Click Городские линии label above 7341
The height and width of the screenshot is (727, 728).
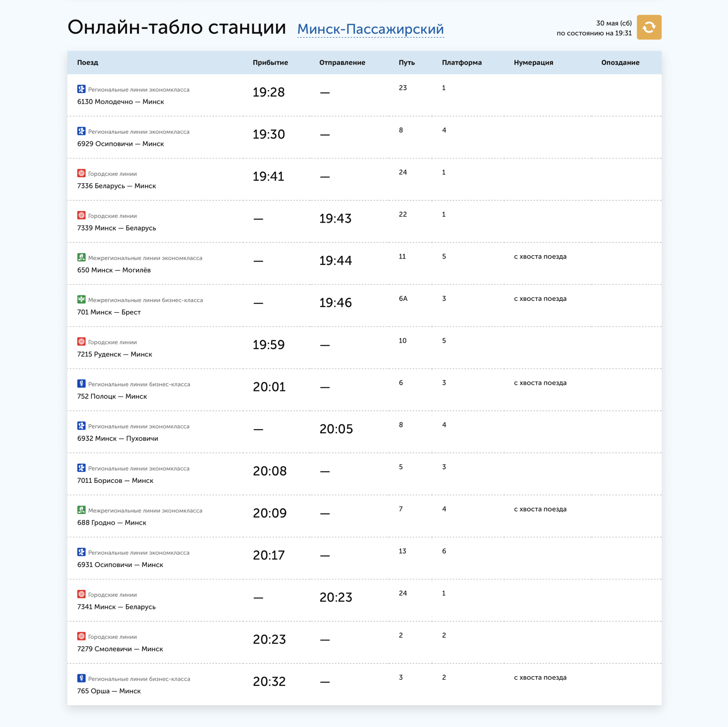point(112,595)
